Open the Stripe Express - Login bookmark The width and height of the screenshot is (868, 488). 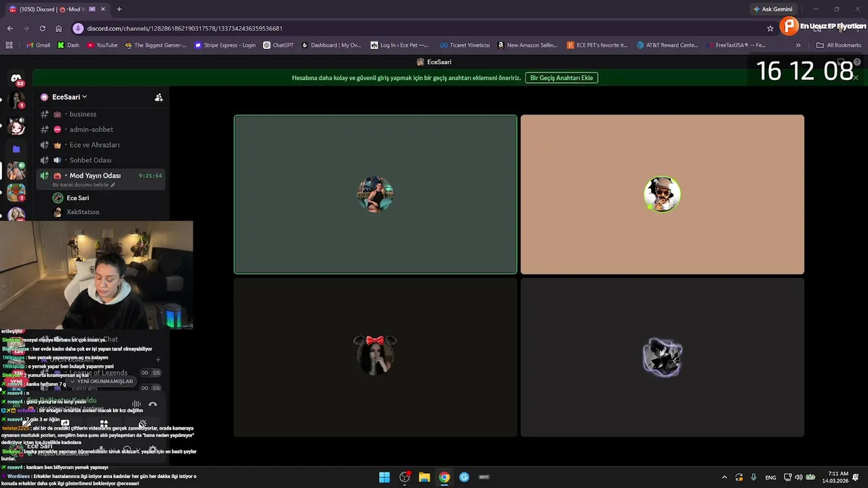point(225,45)
